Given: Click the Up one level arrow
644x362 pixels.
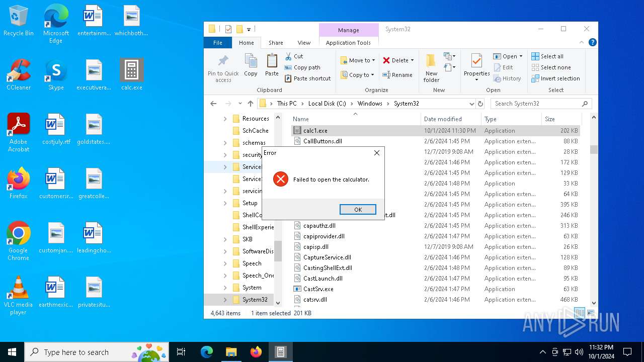Looking at the screenshot, I should coord(251,104).
